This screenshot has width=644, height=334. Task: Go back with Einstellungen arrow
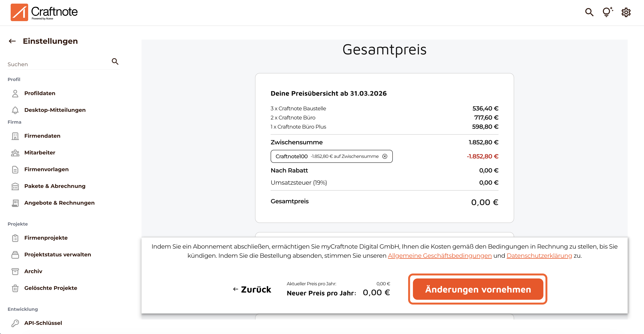[x=12, y=41]
